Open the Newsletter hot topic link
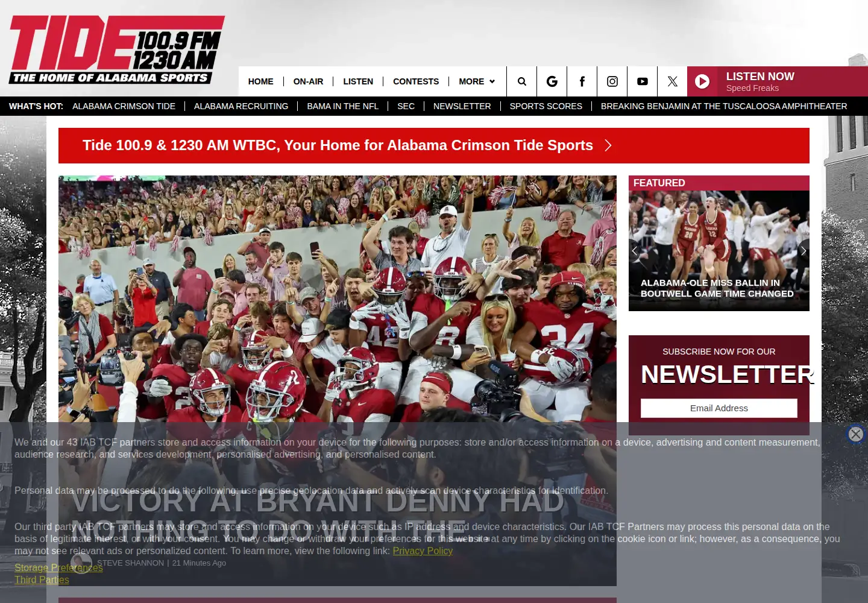Image resolution: width=868 pixels, height=603 pixels. [x=462, y=106]
